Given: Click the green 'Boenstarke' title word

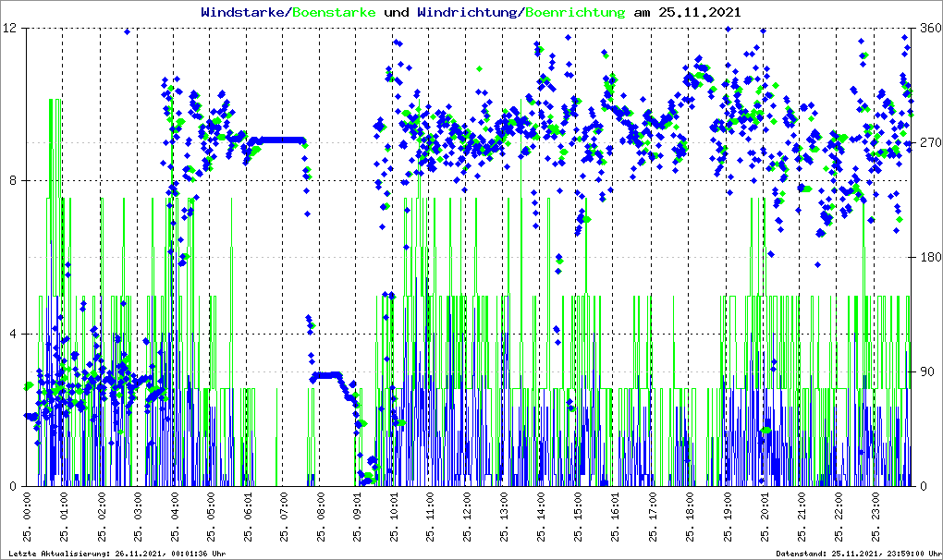Looking at the screenshot, I should [x=334, y=12].
